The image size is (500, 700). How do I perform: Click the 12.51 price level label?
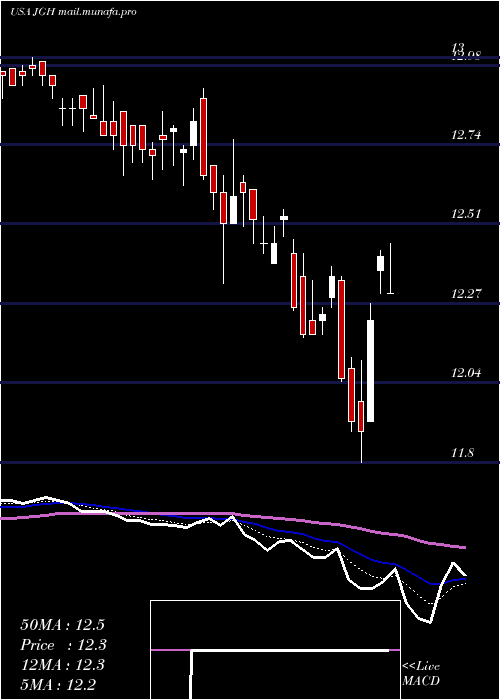466,214
